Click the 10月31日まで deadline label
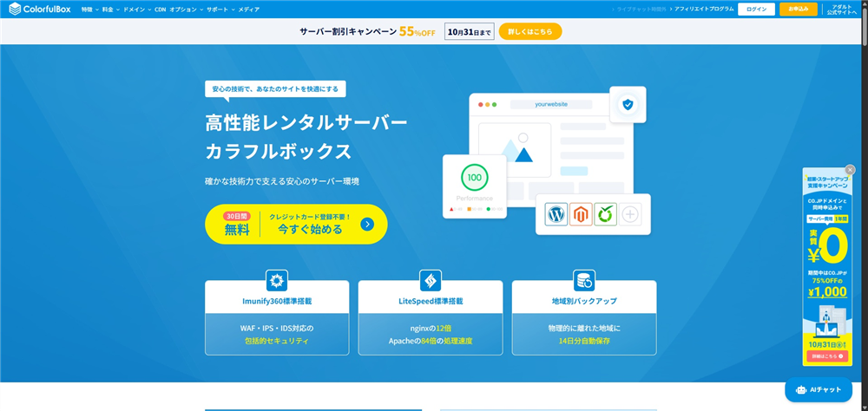This screenshot has height=411, width=868. (x=469, y=32)
